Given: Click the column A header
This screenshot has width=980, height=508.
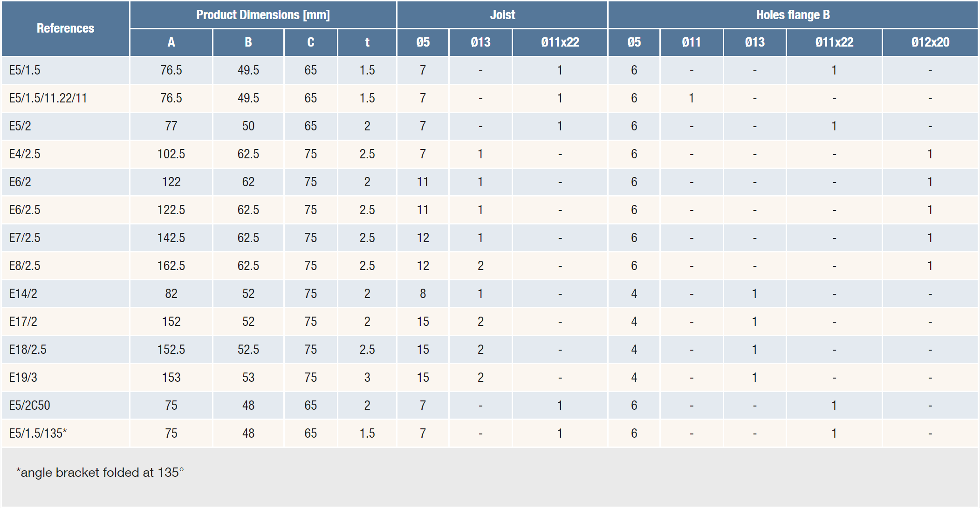Looking at the screenshot, I should click(x=171, y=42).
